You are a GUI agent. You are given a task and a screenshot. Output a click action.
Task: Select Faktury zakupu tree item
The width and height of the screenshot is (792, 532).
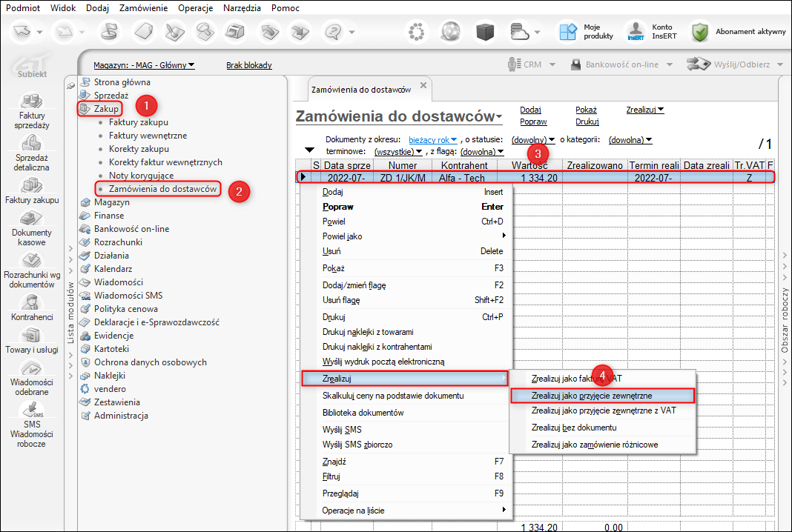(139, 122)
